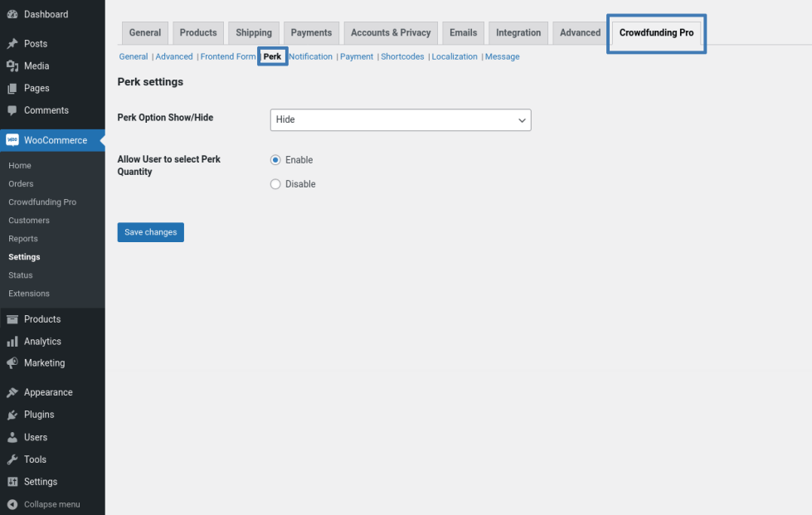Image resolution: width=812 pixels, height=515 pixels.
Task: Click the Marketing megaphone icon
Action: [x=12, y=363]
